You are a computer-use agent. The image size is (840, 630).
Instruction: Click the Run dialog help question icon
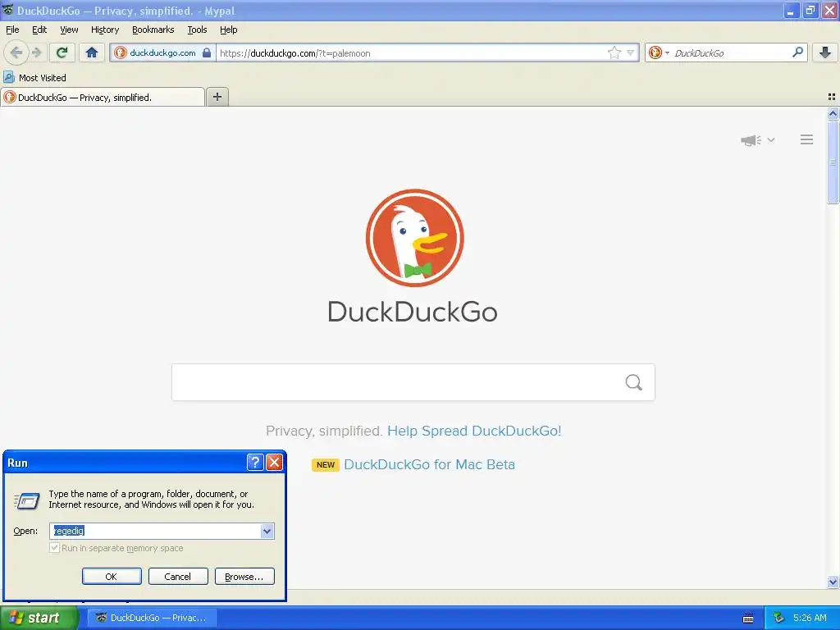[x=255, y=463]
